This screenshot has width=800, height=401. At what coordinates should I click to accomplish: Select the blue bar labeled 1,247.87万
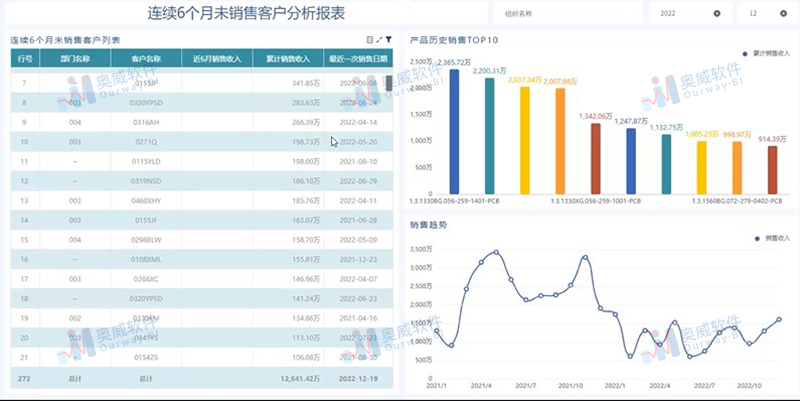[x=631, y=161]
